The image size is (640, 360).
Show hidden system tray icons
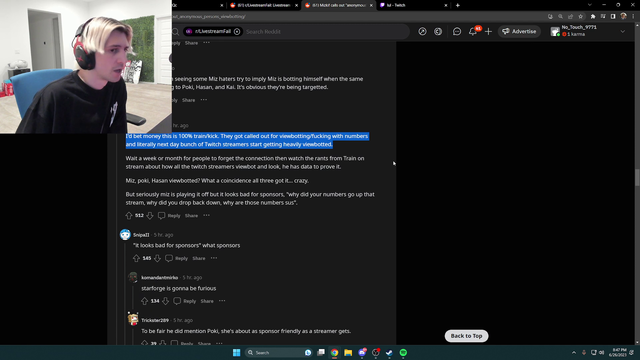point(573,353)
